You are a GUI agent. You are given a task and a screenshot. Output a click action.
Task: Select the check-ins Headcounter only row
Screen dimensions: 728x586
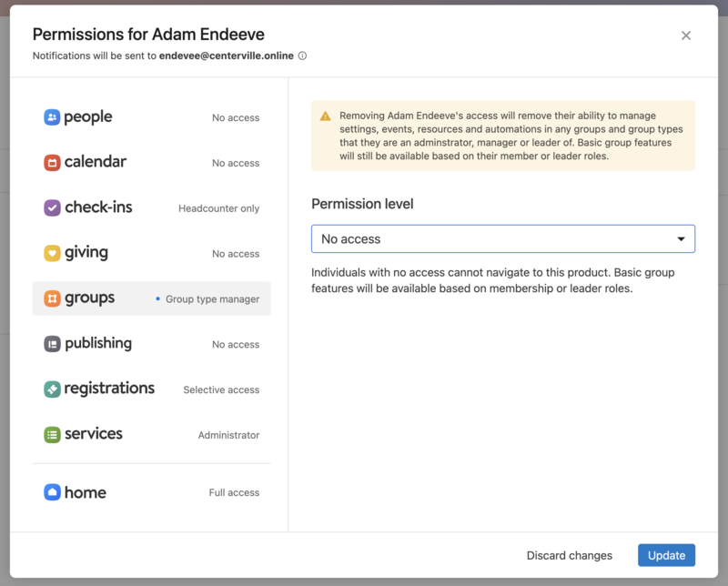pos(151,207)
